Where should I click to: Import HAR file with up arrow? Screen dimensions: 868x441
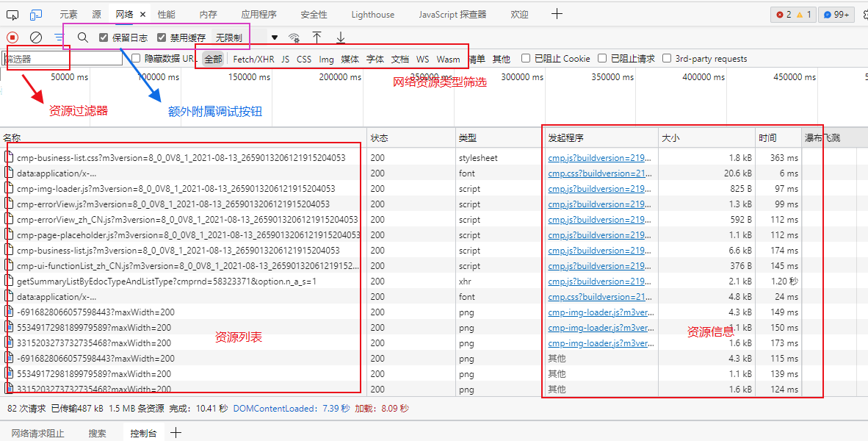[317, 37]
